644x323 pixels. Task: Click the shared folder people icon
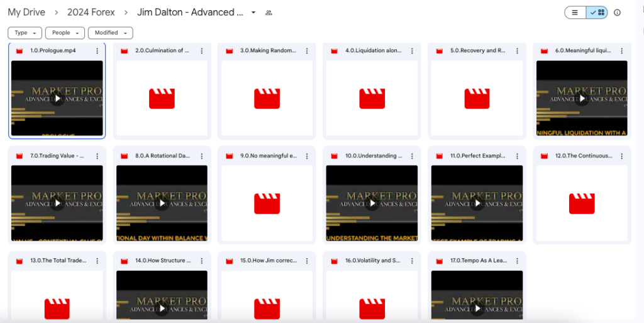[269, 13]
